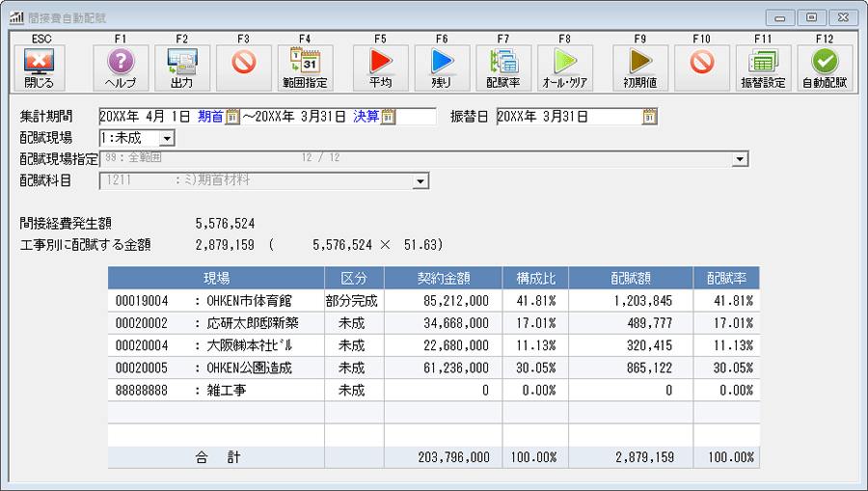868x491 pixels.
Task: Click the オール・クリア green arrow icon
Action: pos(565,68)
